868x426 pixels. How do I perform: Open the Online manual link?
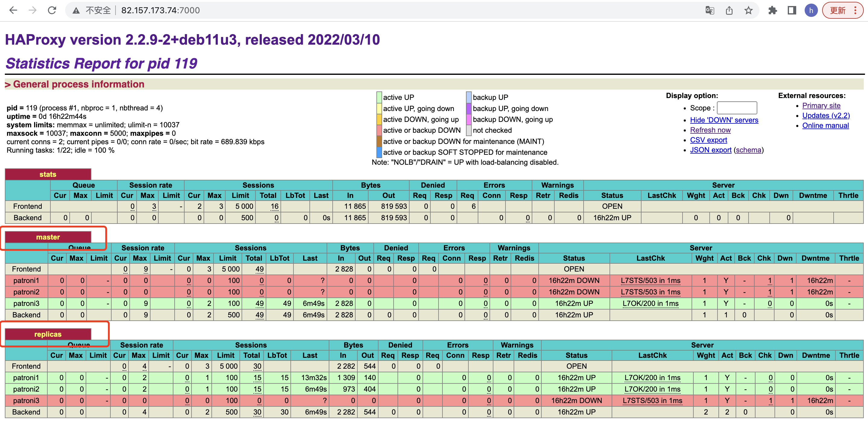coord(825,126)
